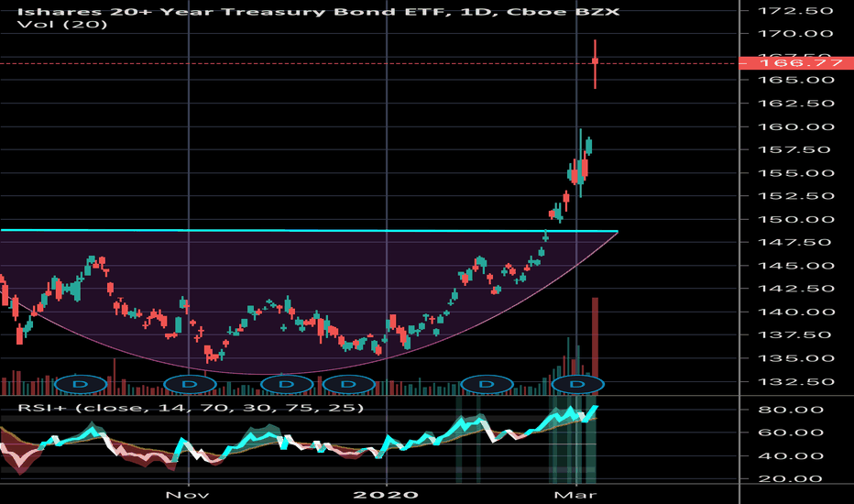Click the 80.00 RSI axis label
Image resolution: width=854 pixels, height=504 pixels.
(x=791, y=410)
